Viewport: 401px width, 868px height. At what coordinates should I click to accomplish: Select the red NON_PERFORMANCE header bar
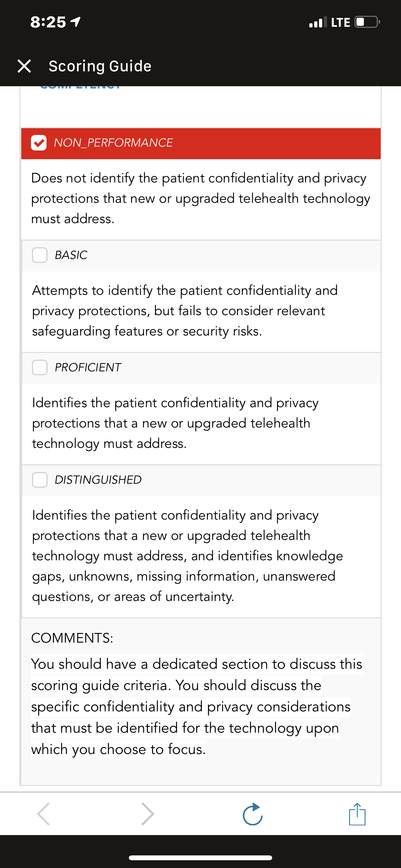pos(201,143)
